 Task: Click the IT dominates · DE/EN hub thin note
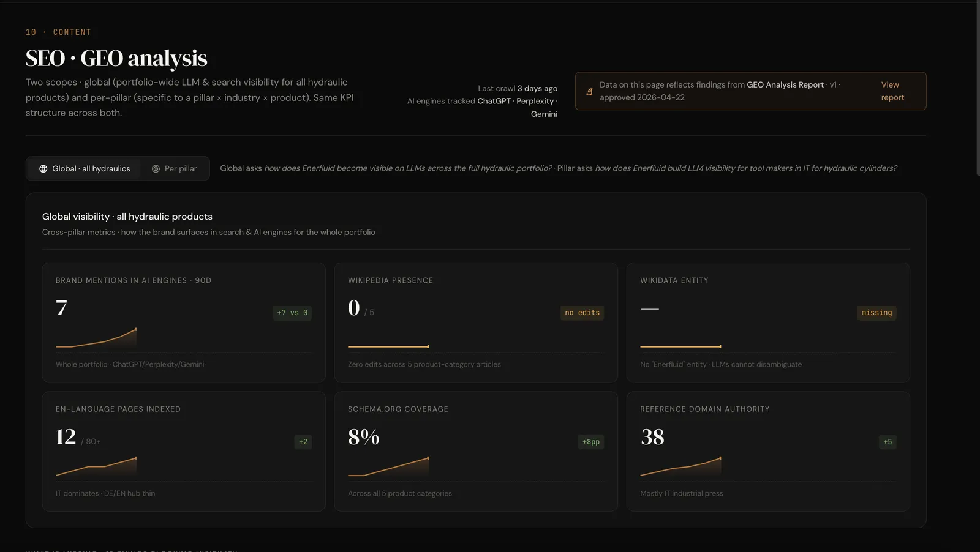pyautogui.click(x=105, y=494)
